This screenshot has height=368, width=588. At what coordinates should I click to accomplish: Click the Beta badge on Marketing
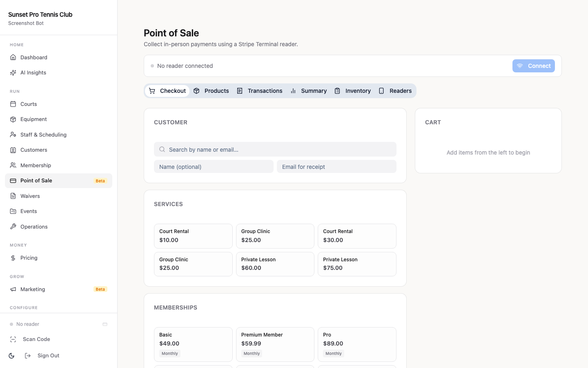point(100,289)
